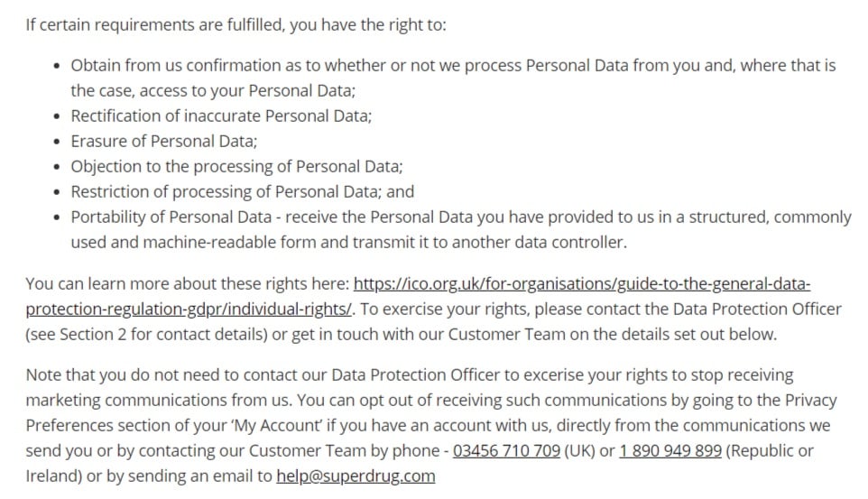868x499 pixels.
Task: Click the Ireland phone number 1 890 949 899
Action: coord(669,451)
